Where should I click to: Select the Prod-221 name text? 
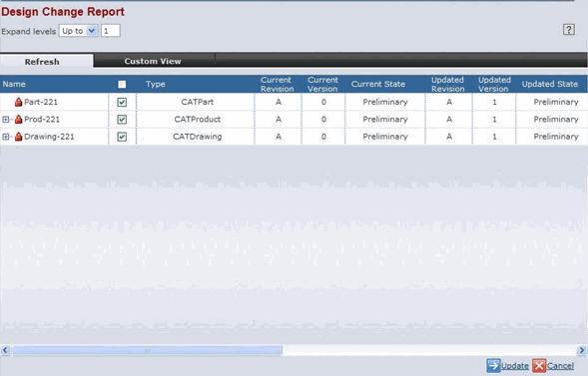(42, 119)
